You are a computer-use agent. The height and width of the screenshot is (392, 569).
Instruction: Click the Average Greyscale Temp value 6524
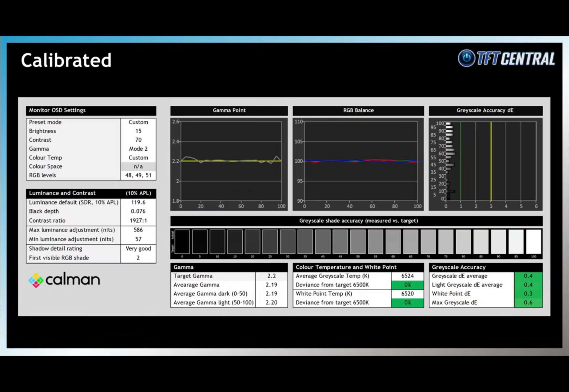pyautogui.click(x=407, y=276)
